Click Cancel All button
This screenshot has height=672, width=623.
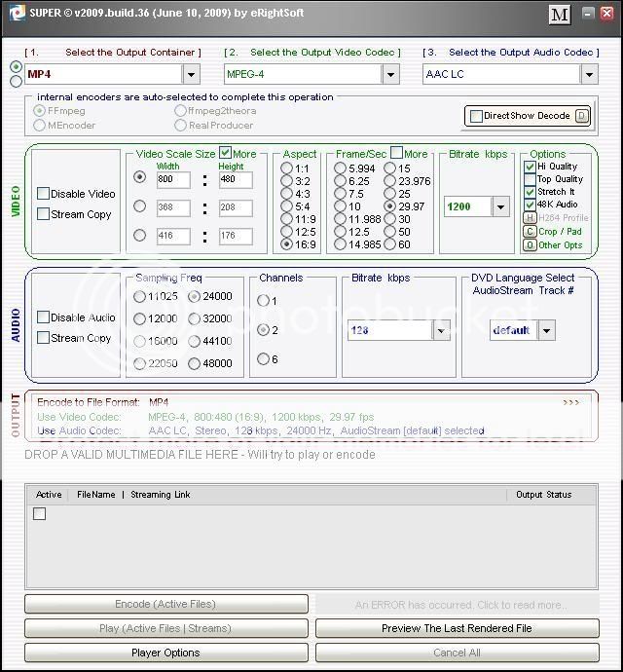click(458, 653)
